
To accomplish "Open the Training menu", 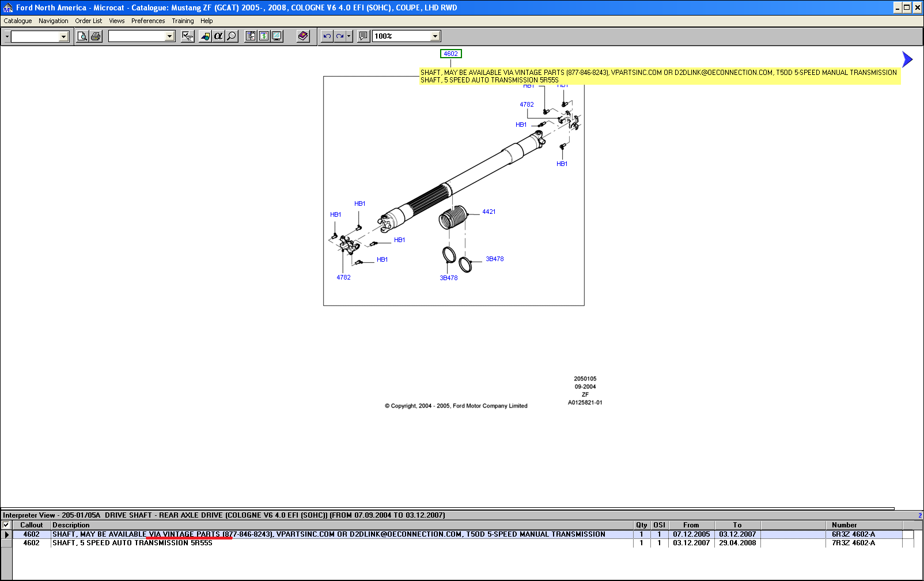I will (183, 21).
